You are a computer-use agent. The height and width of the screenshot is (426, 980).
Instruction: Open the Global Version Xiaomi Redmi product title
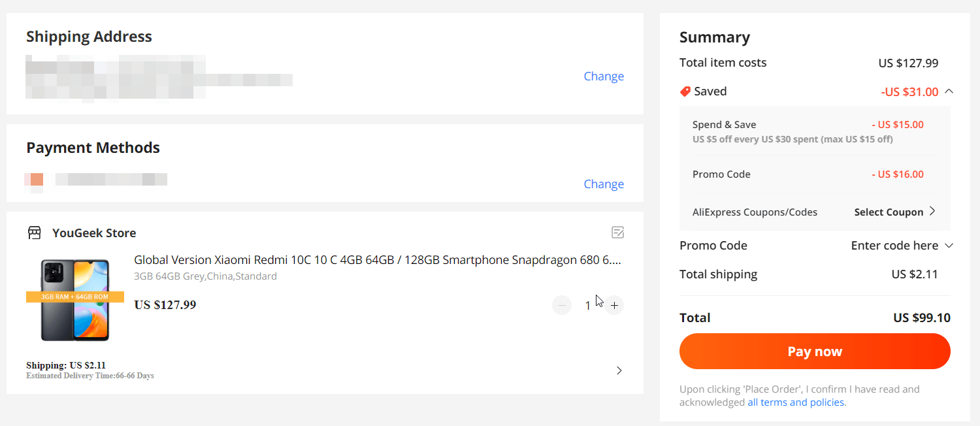tap(377, 260)
